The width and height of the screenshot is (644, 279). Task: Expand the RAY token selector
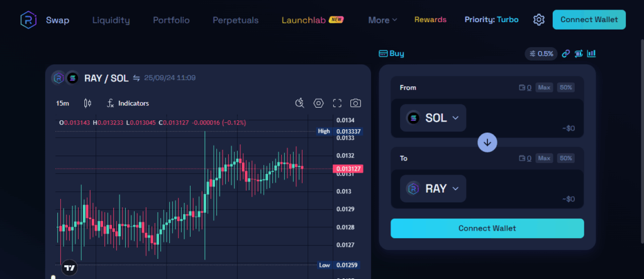433,188
